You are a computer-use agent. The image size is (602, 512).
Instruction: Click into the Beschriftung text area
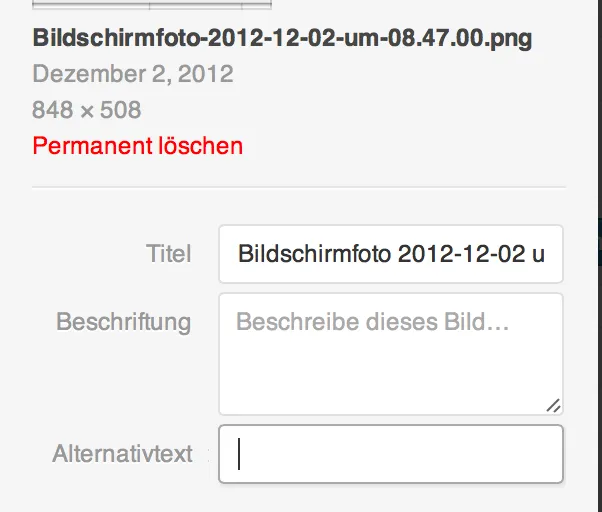391,354
